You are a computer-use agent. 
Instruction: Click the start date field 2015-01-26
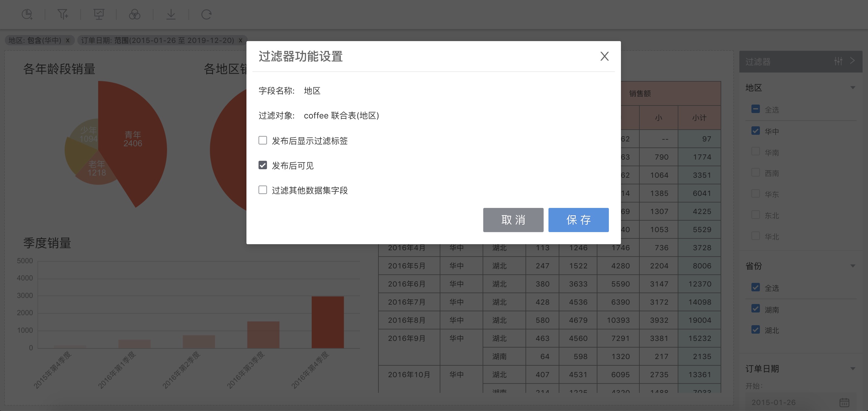pyautogui.click(x=801, y=402)
